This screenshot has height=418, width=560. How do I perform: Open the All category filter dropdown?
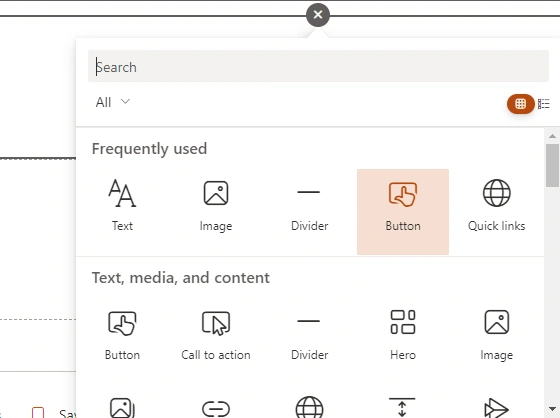112,102
